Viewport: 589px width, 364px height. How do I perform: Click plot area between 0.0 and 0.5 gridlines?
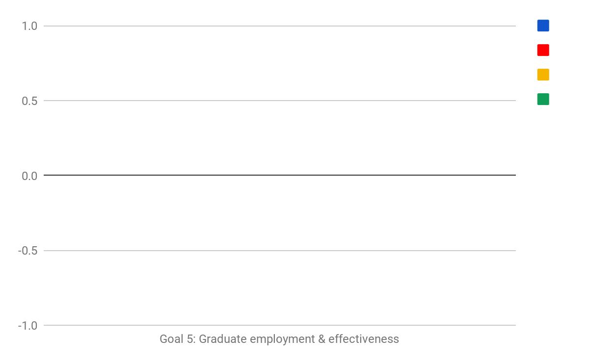point(280,138)
